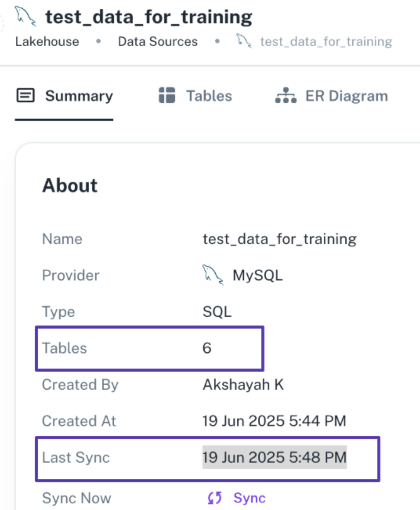Click the Type value SQL
420x510 pixels.
coord(217,312)
